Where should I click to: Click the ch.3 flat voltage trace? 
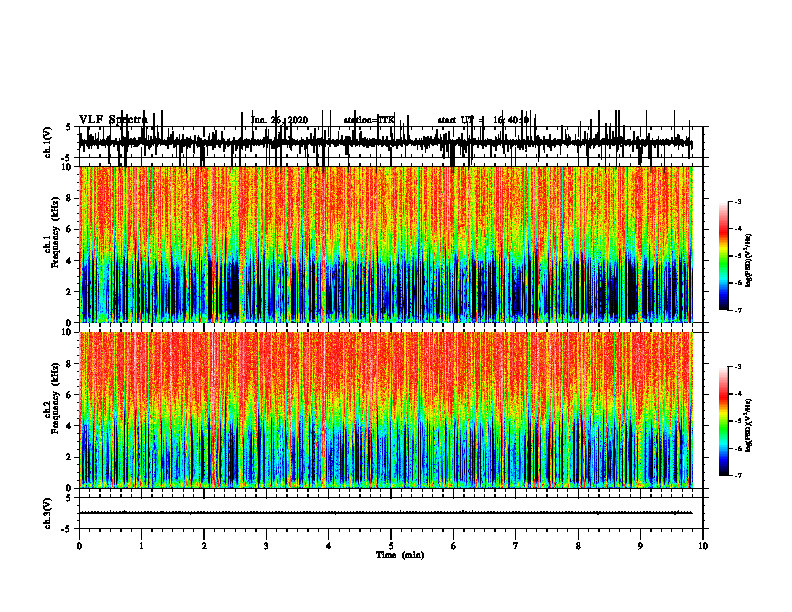click(385, 513)
